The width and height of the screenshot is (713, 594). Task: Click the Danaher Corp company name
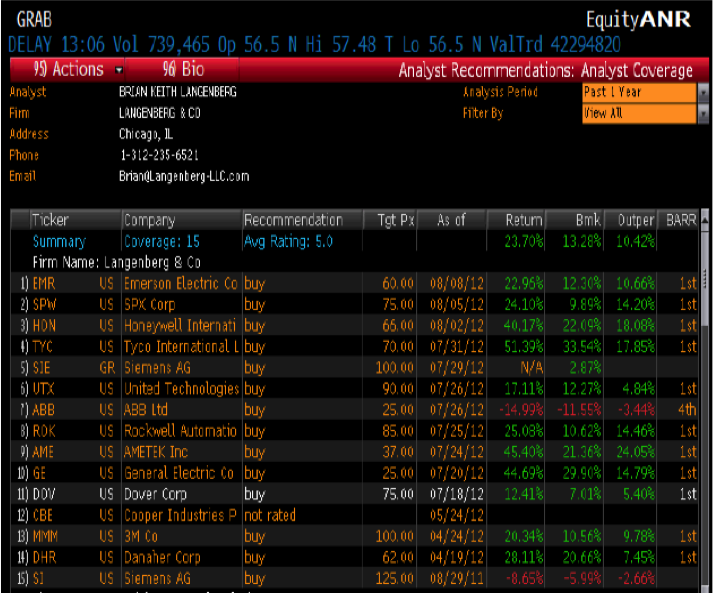click(x=162, y=558)
